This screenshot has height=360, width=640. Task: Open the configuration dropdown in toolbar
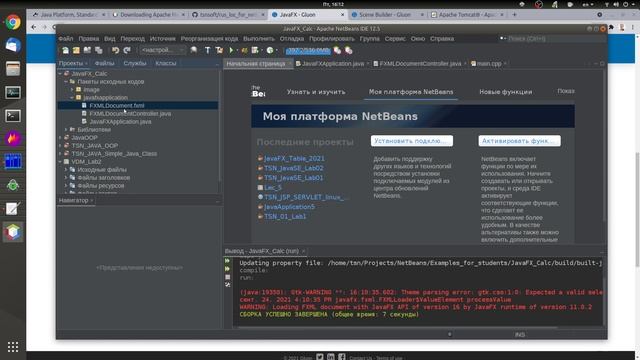pos(163,50)
